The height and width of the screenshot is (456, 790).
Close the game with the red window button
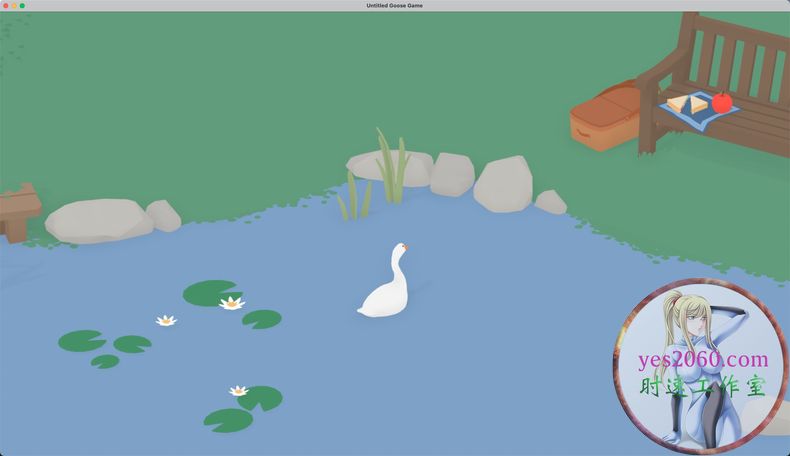point(6,6)
